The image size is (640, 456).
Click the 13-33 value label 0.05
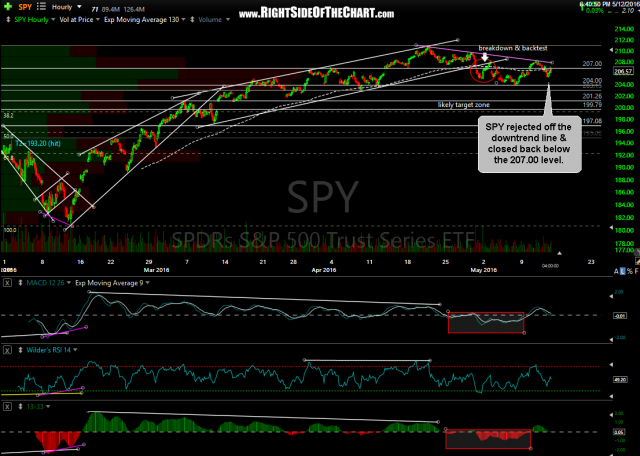coord(619,432)
